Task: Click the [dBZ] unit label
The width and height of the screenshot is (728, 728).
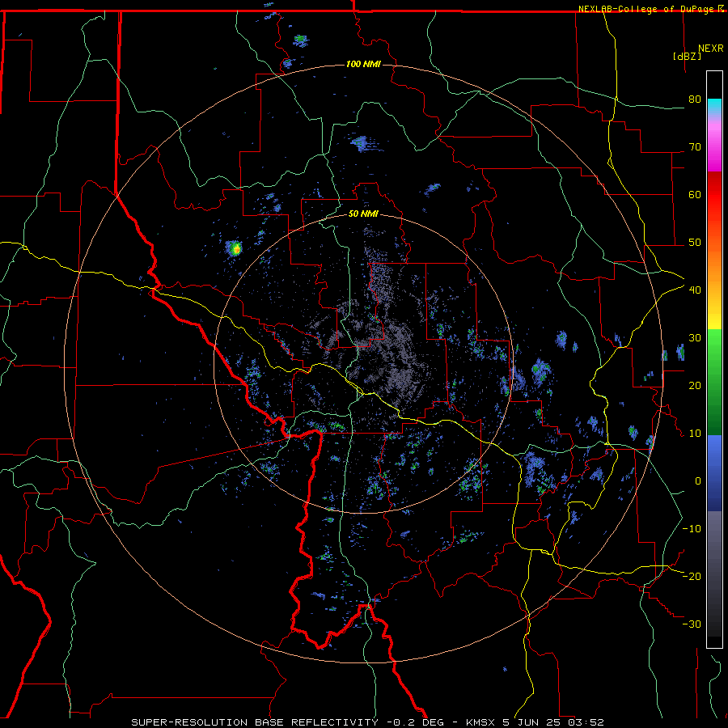Action: click(687, 56)
